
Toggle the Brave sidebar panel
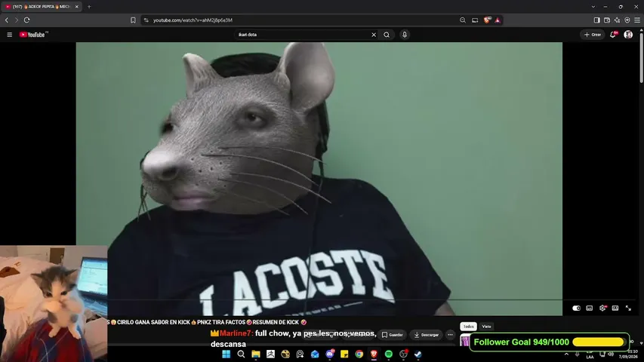(596, 20)
